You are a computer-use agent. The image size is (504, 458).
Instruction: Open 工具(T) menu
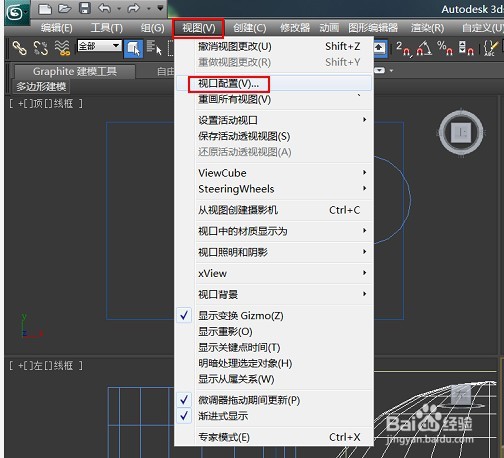coord(107,28)
